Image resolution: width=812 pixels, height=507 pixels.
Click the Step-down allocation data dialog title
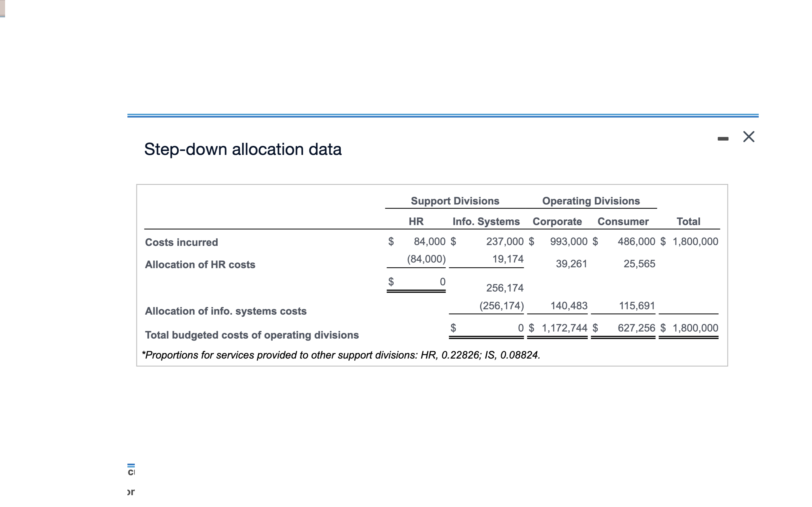click(243, 149)
